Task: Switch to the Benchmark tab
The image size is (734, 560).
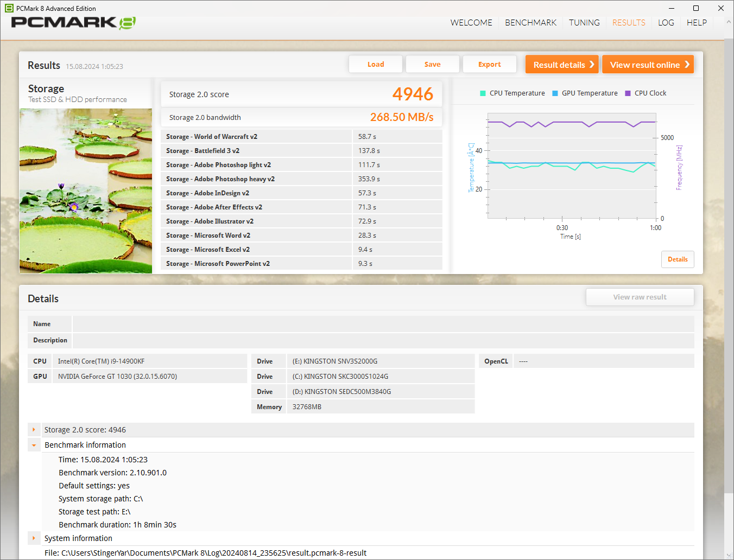Action: [x=531, y=23]
